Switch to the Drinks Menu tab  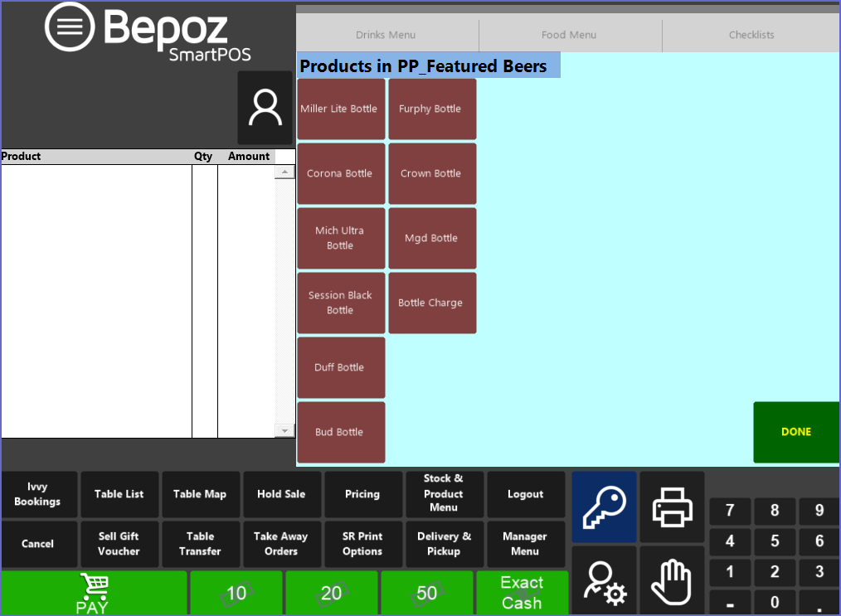[386, 35]
